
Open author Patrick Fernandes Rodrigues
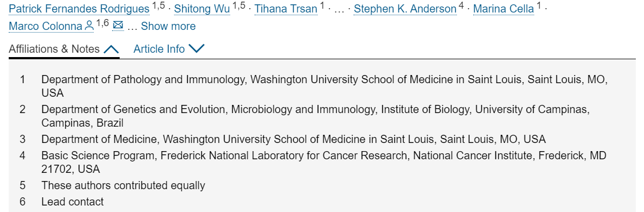[x=79, y=9]
